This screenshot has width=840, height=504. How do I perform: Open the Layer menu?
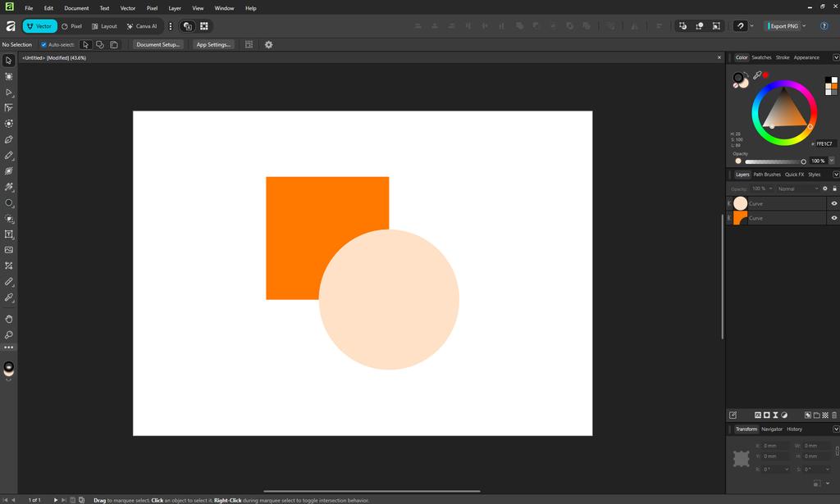(x=175, y=8)
